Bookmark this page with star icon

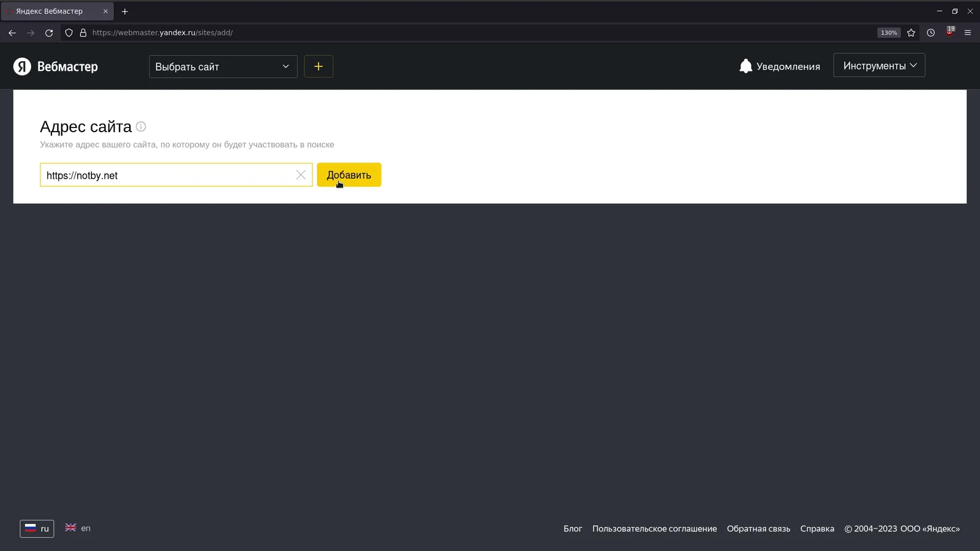[911, 33]
